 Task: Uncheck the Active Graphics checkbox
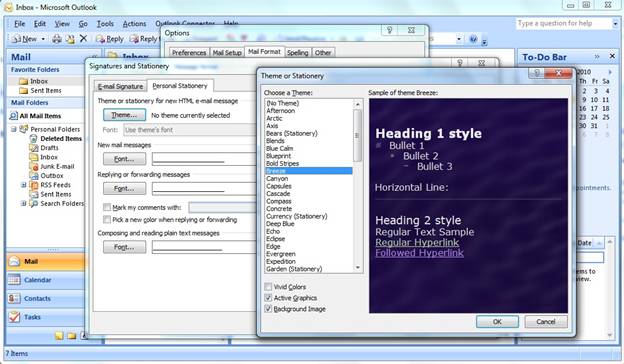tap(268, 298)
